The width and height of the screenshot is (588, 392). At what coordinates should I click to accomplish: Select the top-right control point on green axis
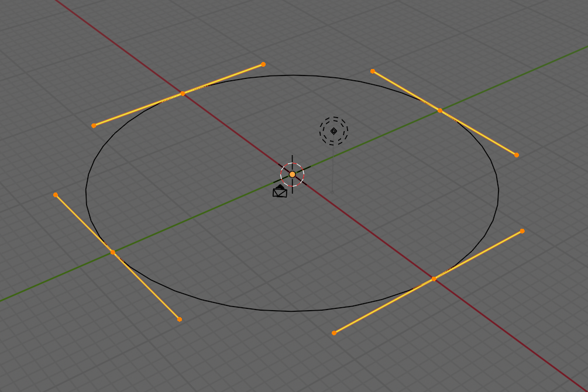point(440,110)
